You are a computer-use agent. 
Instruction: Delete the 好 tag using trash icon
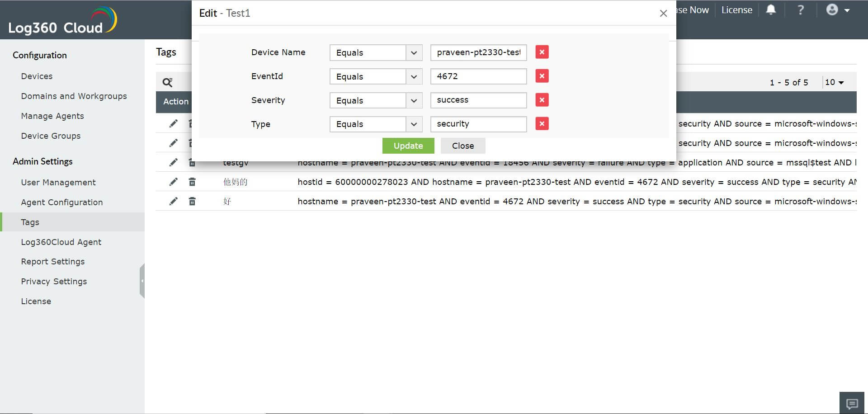click(x=192, y=201)
